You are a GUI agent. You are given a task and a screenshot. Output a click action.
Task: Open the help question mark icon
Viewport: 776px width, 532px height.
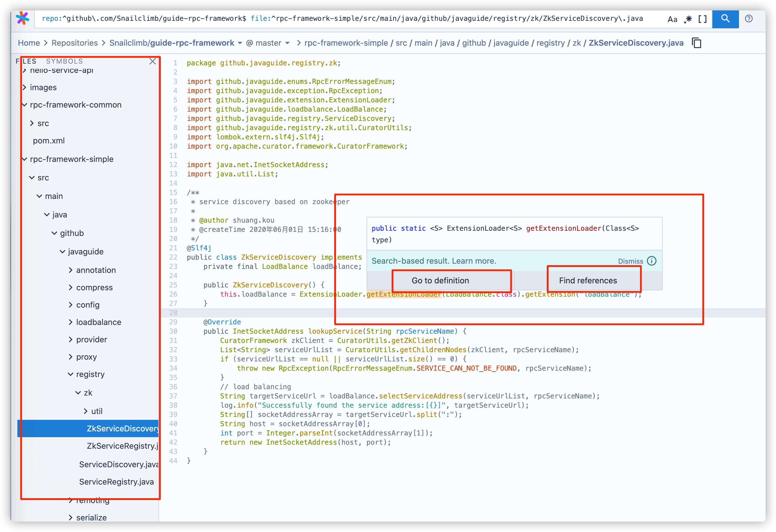pyautogui.click(x=749, y=19)
